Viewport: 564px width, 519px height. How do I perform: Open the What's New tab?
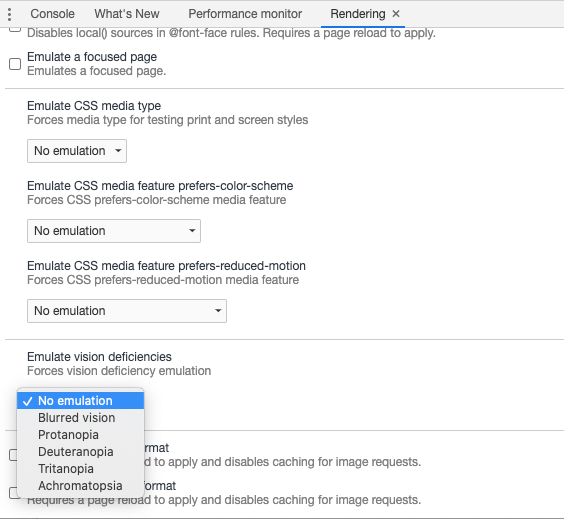coord(127,14)
